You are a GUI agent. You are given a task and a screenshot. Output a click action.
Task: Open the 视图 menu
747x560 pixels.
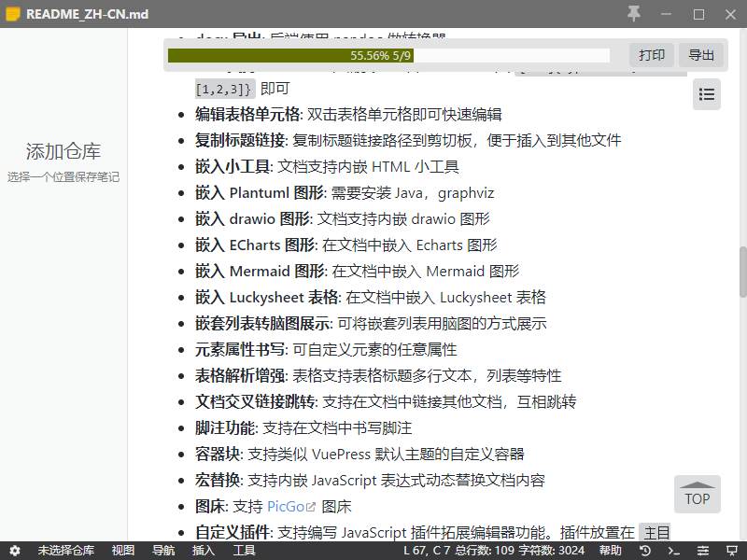[122, 551]
